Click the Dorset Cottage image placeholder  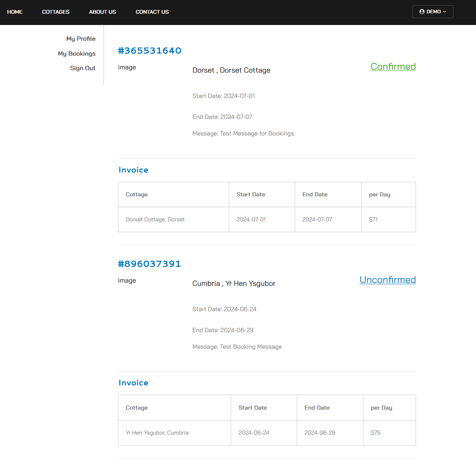(127, 67)
